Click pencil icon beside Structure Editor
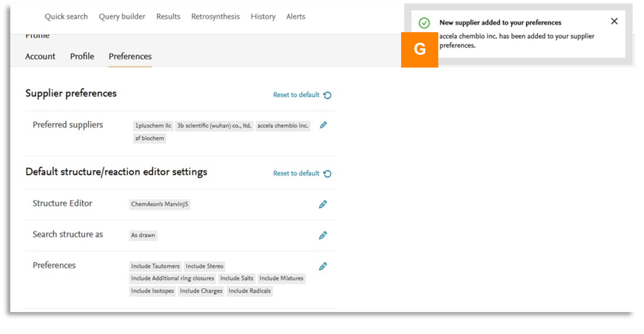 pos(323,205)
